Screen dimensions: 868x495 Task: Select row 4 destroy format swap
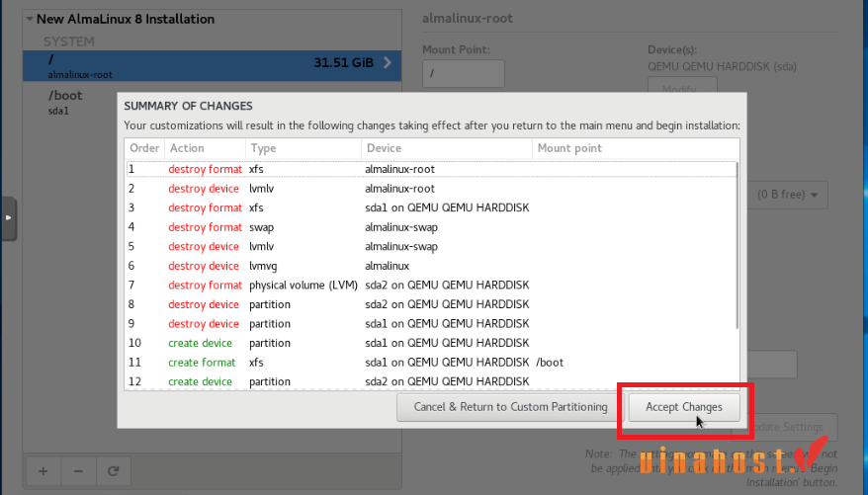pyautogui.click(x=431, y=227)
